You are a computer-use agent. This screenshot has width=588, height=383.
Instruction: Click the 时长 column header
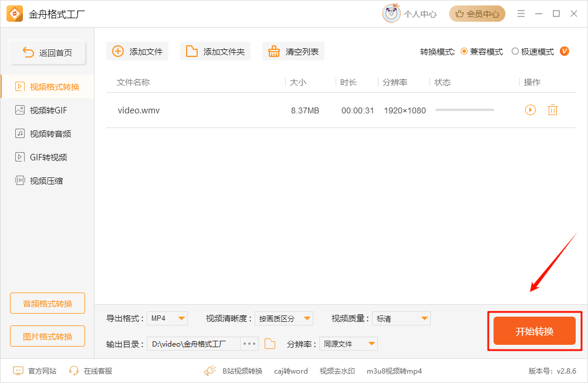tap(349, 82)
